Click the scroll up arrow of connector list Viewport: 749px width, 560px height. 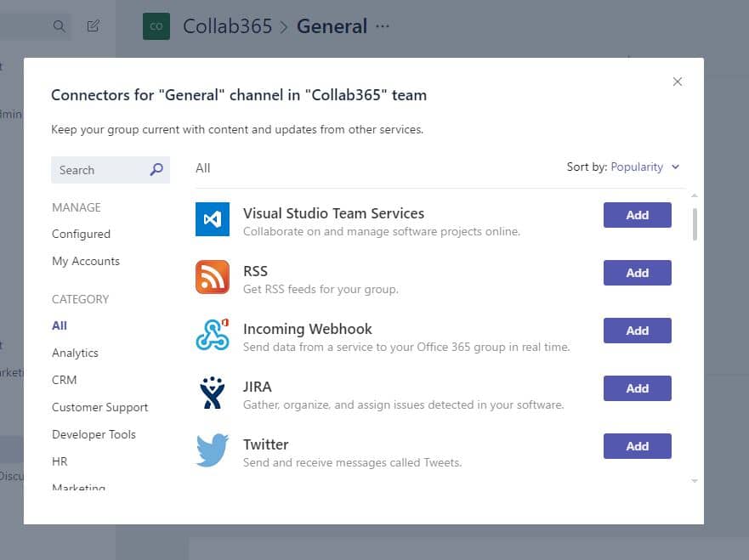point(695,195)
